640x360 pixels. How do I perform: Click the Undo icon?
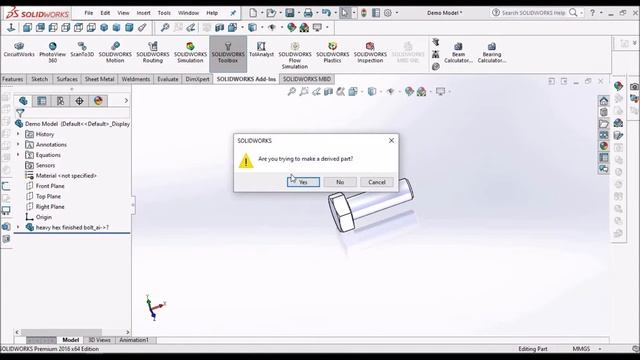[326, 13]
